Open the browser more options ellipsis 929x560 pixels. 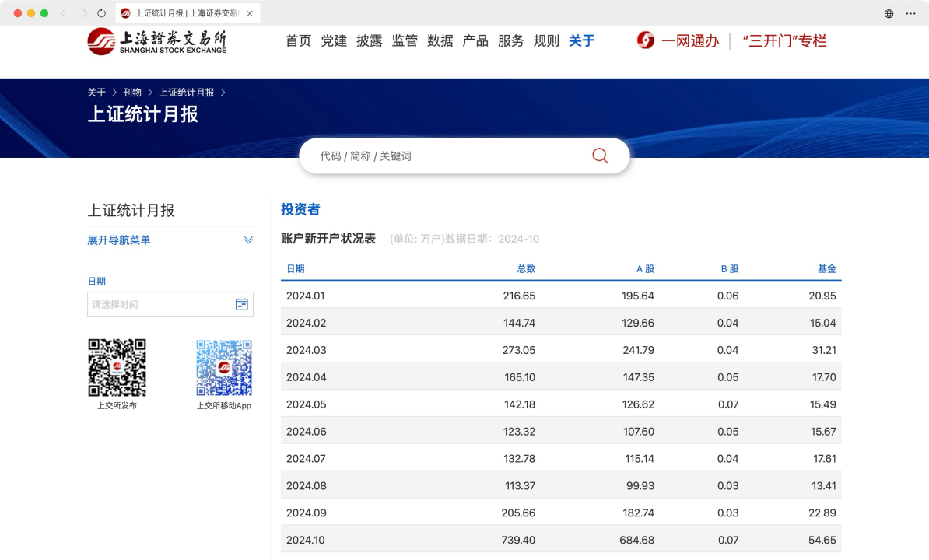[x=910, y=13]
